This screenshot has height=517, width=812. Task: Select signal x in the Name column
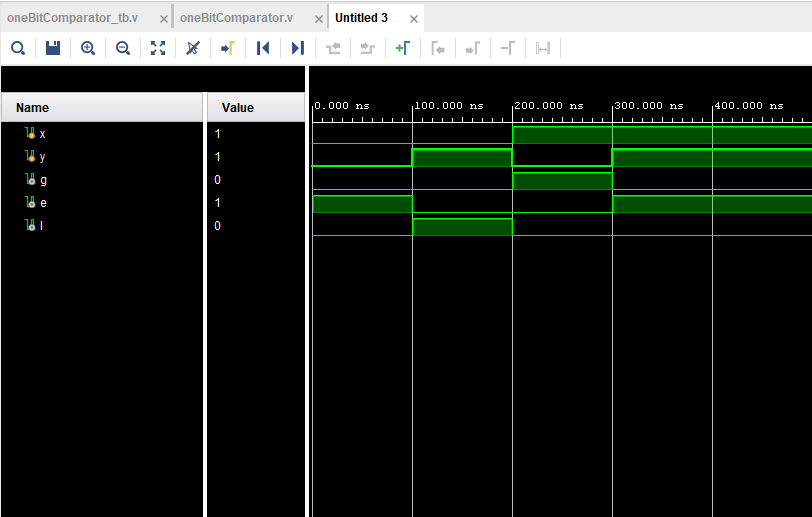42,134
